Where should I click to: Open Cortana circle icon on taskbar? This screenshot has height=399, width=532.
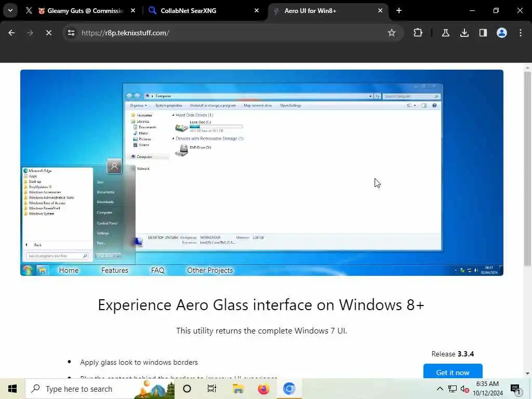[x=187, y=389]
